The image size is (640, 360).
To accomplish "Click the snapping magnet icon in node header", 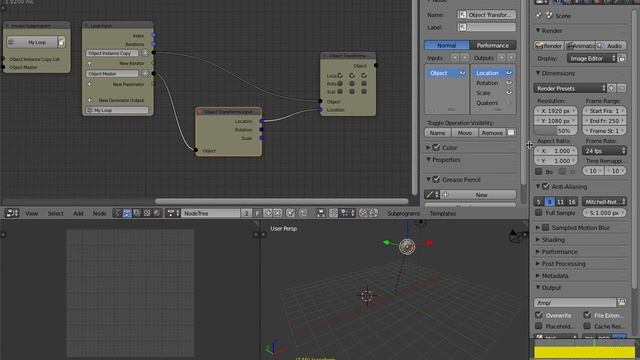I will [x=333, y=213].
